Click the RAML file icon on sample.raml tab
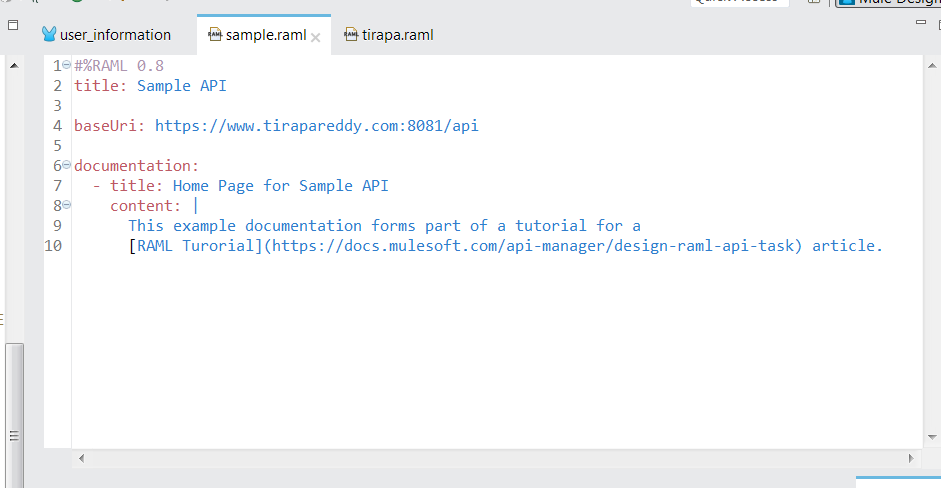This screenshot has height=488, width=941. (215, 34)
